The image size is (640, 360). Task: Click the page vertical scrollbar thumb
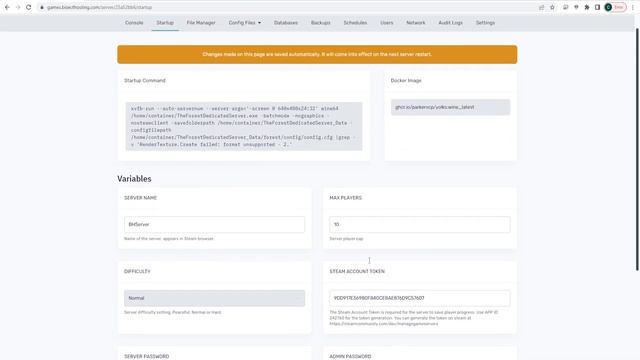click(x=637, y=149)
